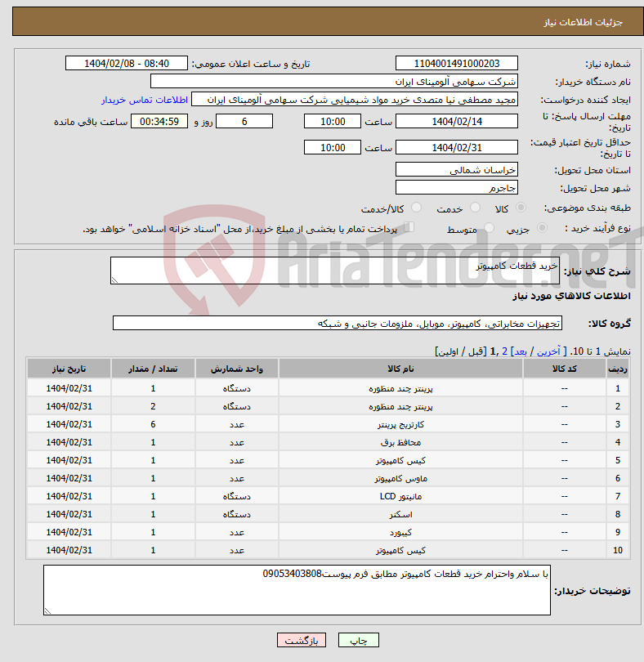Click the کد کالا column header
The width and height of the screenshot is (644, 662).
564,369
